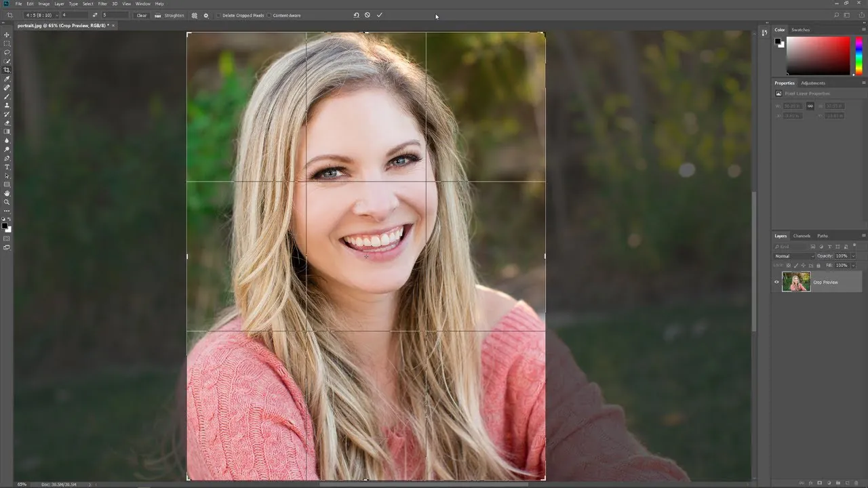Select the Crop tool in the toolbar
This screenshot has width=868, height=488.
(7, 70)
